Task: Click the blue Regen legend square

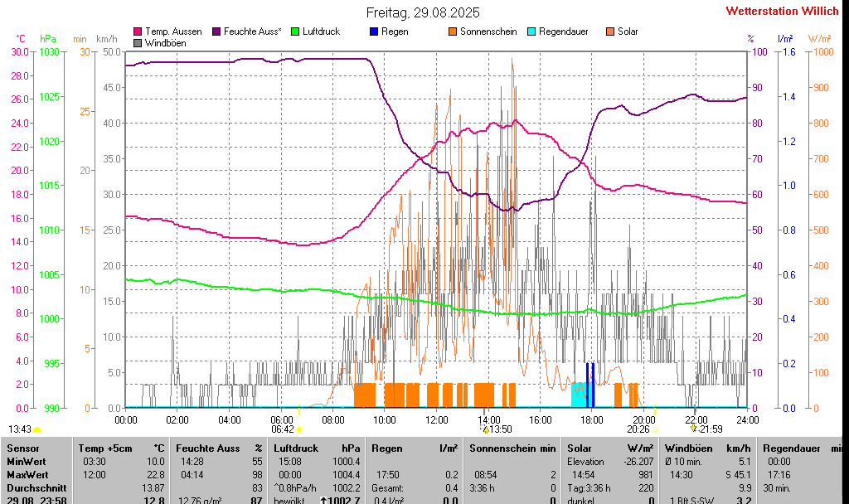Action: (374, 31)
